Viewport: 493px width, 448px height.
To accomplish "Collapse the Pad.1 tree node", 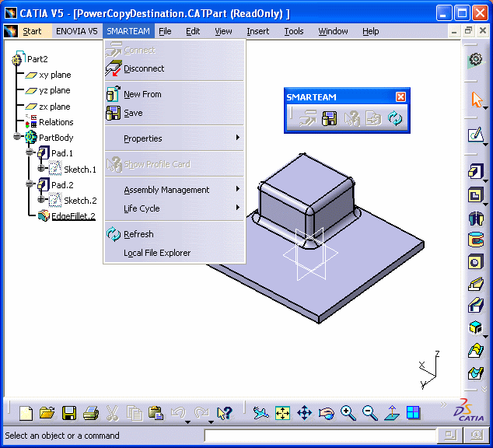I will (x=30, y=153).
